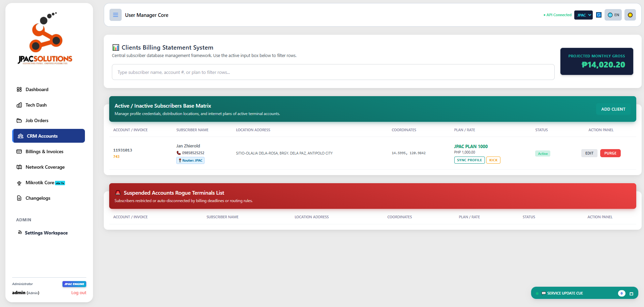The height and width of the screenshot is (307, 644).
Task: Click the admin (Admin) username
Action: pos(26,293)
